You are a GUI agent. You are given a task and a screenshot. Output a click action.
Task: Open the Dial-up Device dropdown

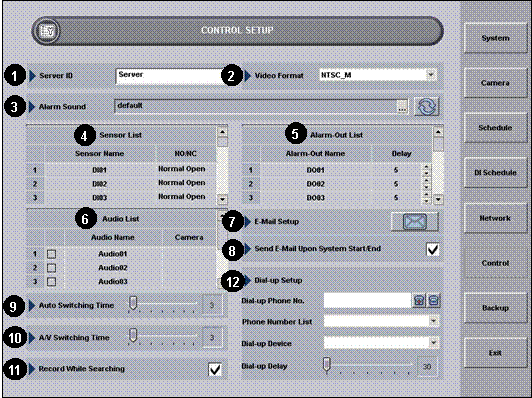pyautogui.click(x=434, y=343)
